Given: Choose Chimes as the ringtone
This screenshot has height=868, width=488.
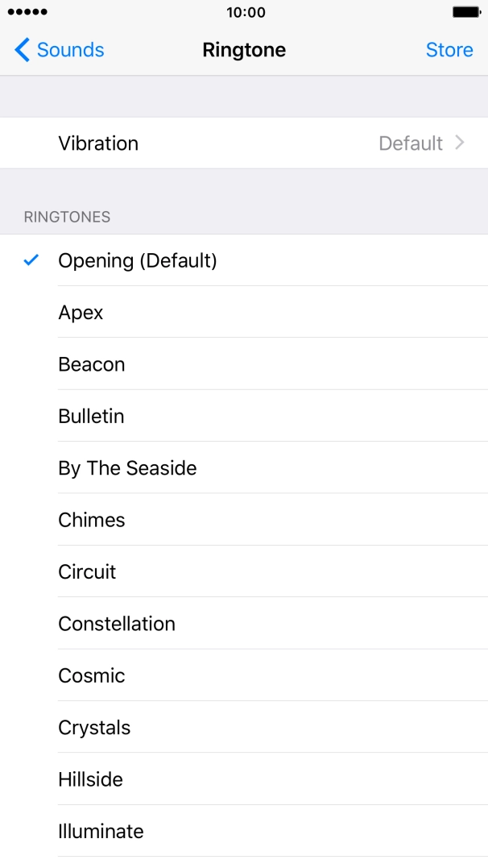Looking at the screenshot, I should point(91,520).
